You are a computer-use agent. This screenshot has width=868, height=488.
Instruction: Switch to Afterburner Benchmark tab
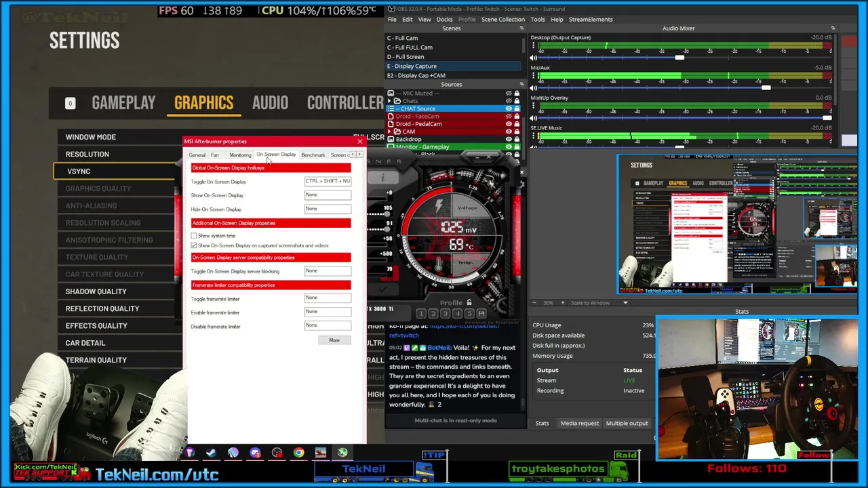coord(313,155)
